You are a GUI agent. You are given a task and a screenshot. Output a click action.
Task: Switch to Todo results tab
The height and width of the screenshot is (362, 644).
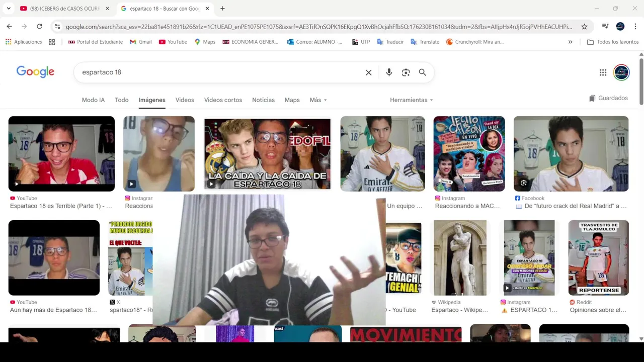coord(121,100)
